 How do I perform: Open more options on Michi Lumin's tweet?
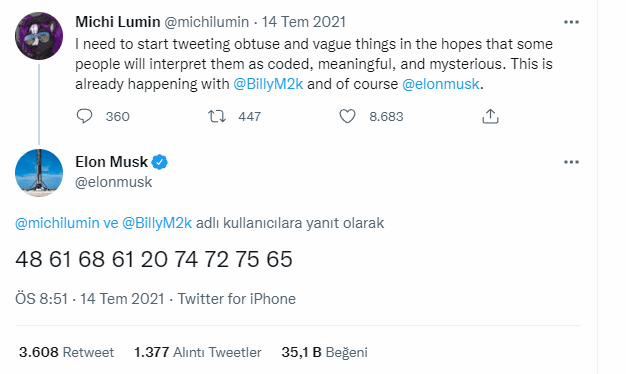tap(571, 22)
